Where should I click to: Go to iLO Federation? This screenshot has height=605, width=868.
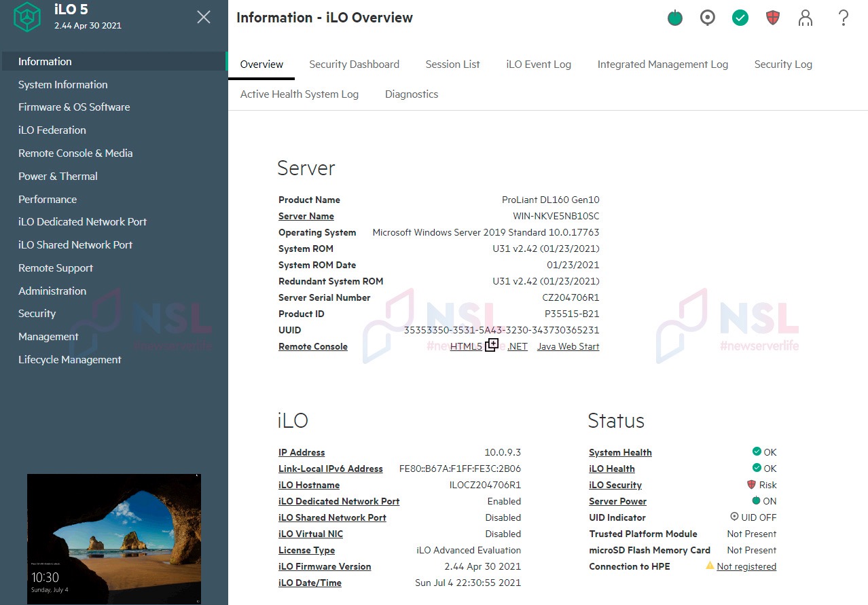tap(52, 130)
